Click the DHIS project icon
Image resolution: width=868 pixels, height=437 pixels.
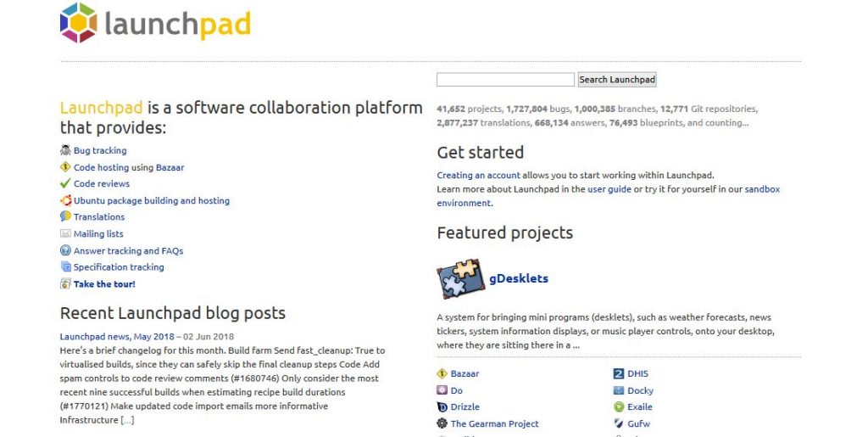(x=619, y=374)
